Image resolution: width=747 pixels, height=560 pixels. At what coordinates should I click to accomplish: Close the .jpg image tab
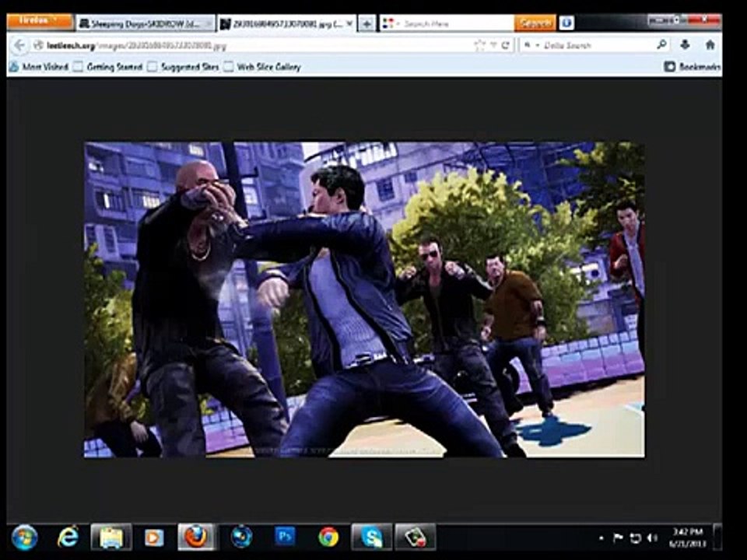pos(349,23)
